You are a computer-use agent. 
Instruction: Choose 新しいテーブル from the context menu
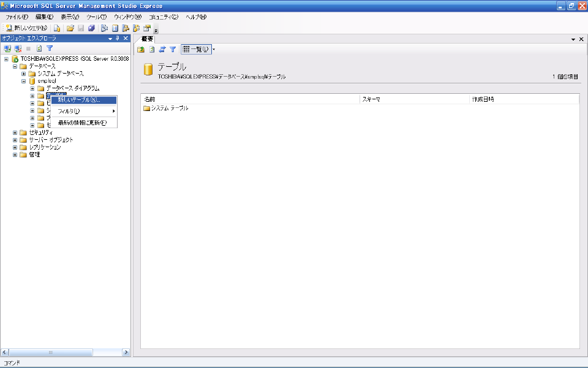(x=84, y=100)
